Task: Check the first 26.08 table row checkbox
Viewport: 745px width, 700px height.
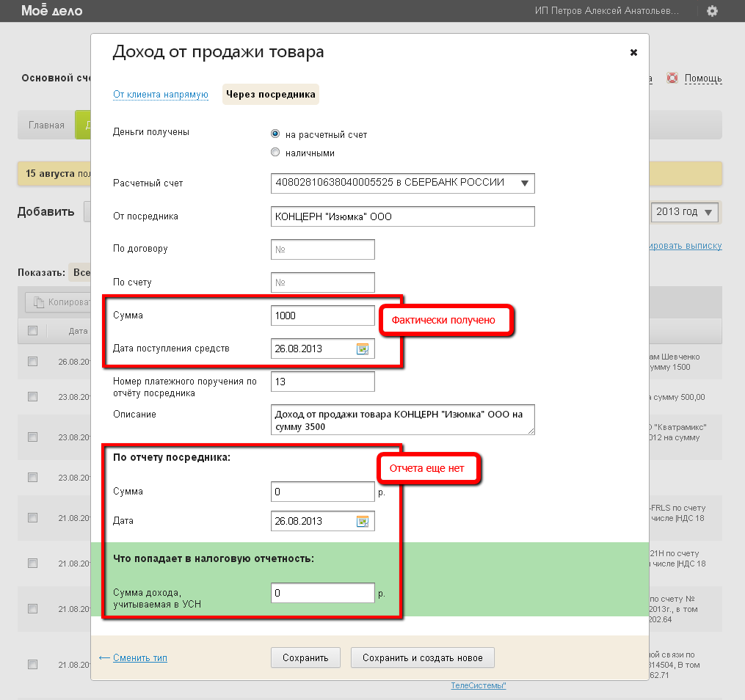Action: (x=32, y=361)
